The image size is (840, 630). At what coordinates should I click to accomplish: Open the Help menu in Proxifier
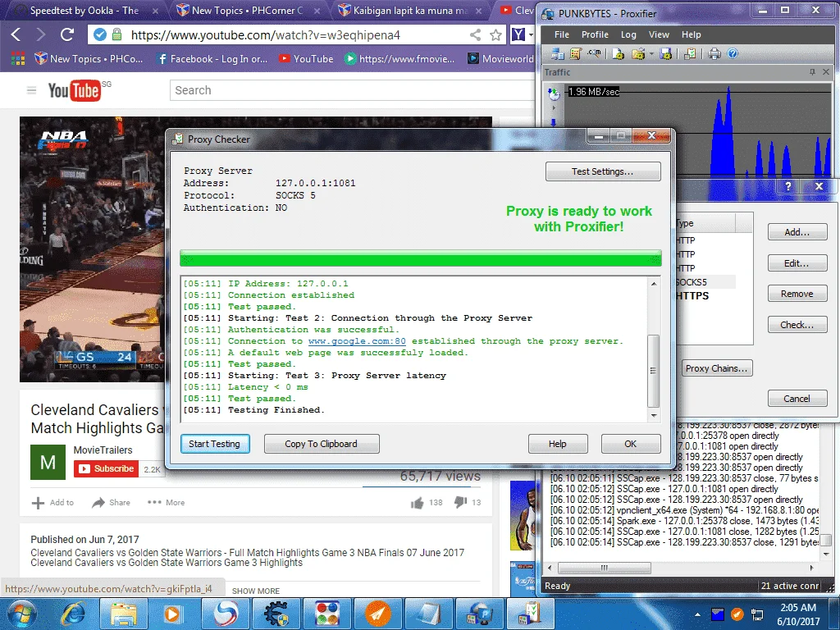click(691, 34)
